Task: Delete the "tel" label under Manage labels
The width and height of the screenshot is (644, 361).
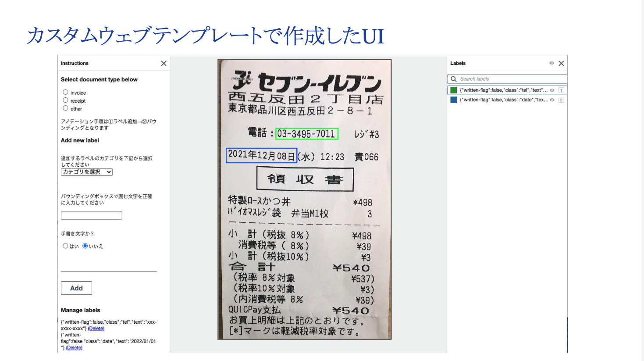Action: tap(96, 329)
